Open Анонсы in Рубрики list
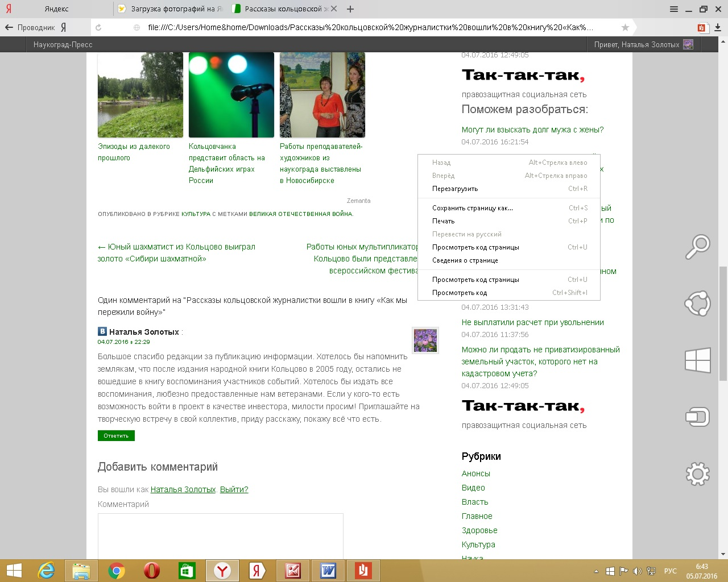Screen dimensions: 728x582 pos(475,473)
